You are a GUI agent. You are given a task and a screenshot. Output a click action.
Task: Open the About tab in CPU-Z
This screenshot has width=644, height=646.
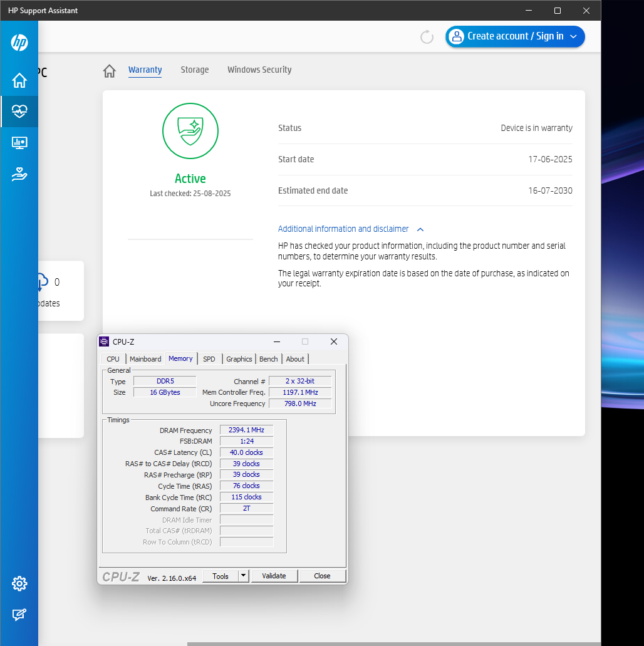click(x=295, y=359)
